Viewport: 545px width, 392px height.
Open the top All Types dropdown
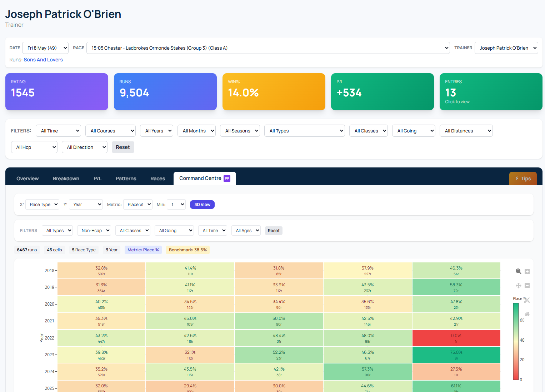click(x=305, y=131)
